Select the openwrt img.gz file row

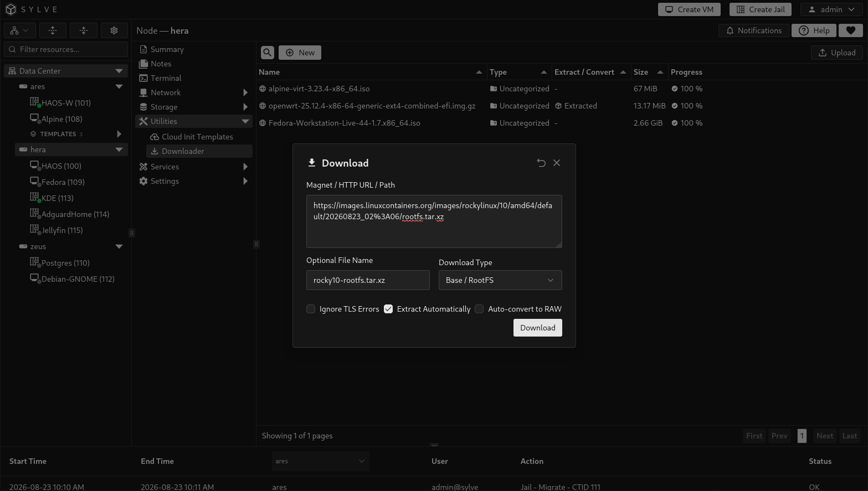562,106
